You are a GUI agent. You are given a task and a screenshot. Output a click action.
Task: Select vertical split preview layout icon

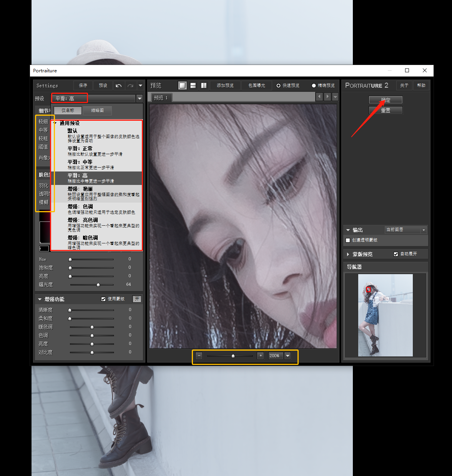pos(204,85)
